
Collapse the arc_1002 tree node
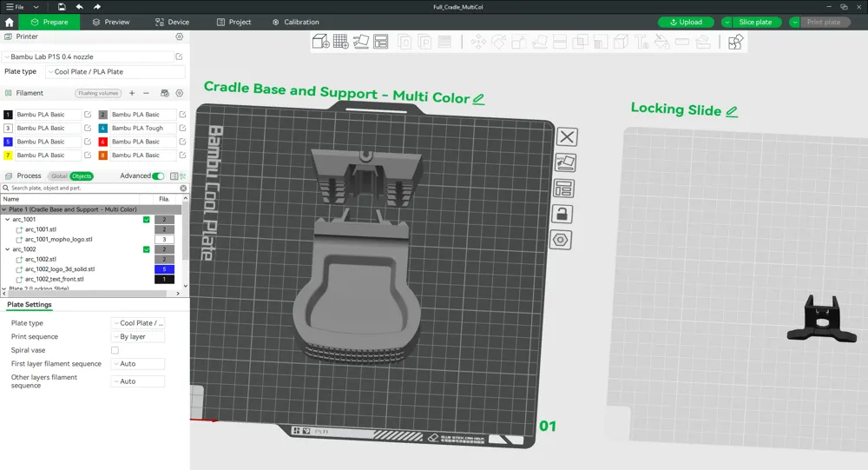point(7,249)
